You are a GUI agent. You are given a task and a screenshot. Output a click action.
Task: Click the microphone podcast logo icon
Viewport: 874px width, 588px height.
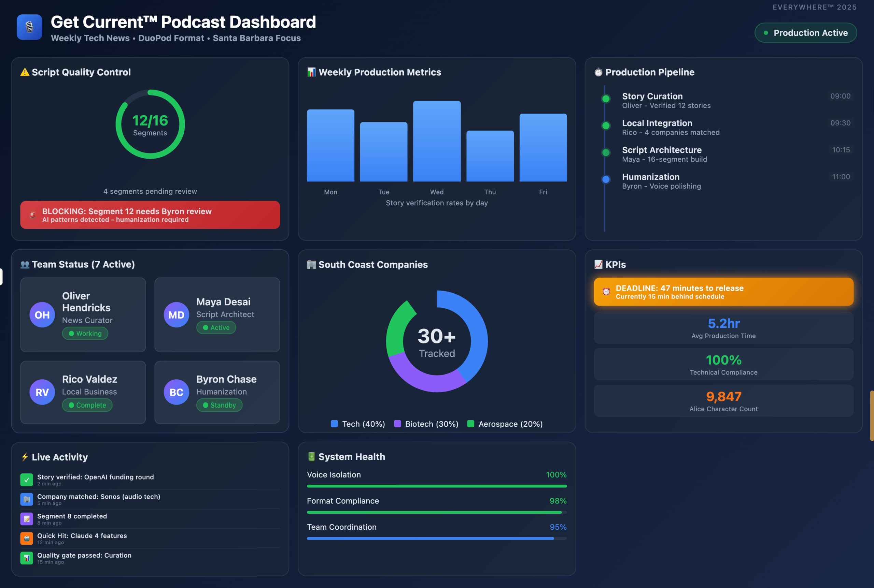click(29, 27)
